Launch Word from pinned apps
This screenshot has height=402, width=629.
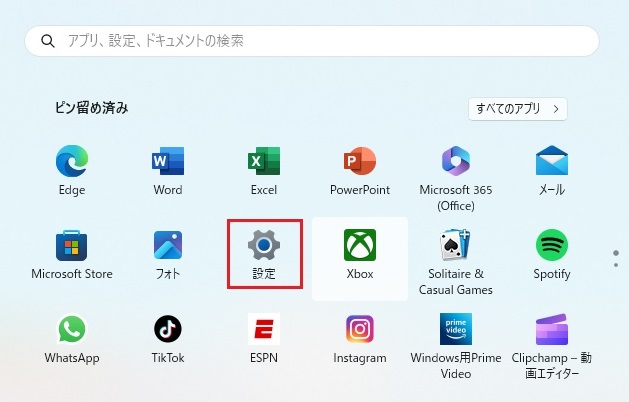pyautogui.click(x=168, y=171)
